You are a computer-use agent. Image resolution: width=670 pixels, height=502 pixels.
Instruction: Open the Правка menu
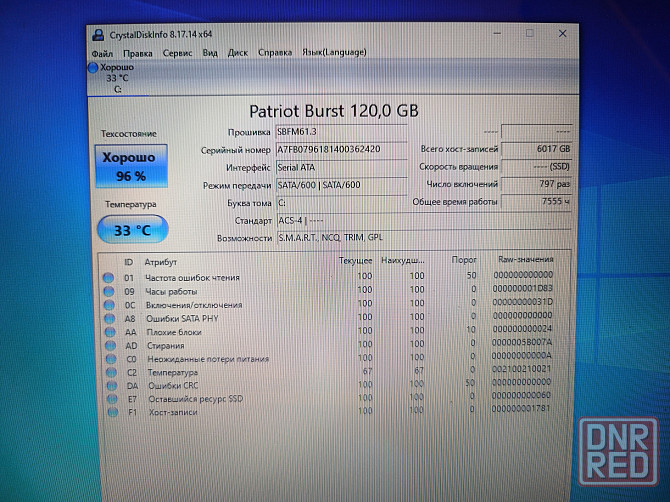(x=138, y=53)
